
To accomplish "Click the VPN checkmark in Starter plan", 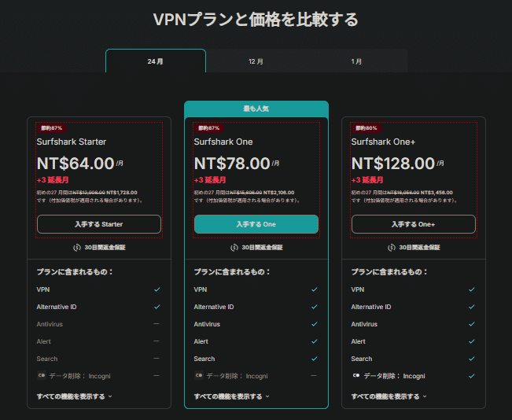I will pos(157,289).
